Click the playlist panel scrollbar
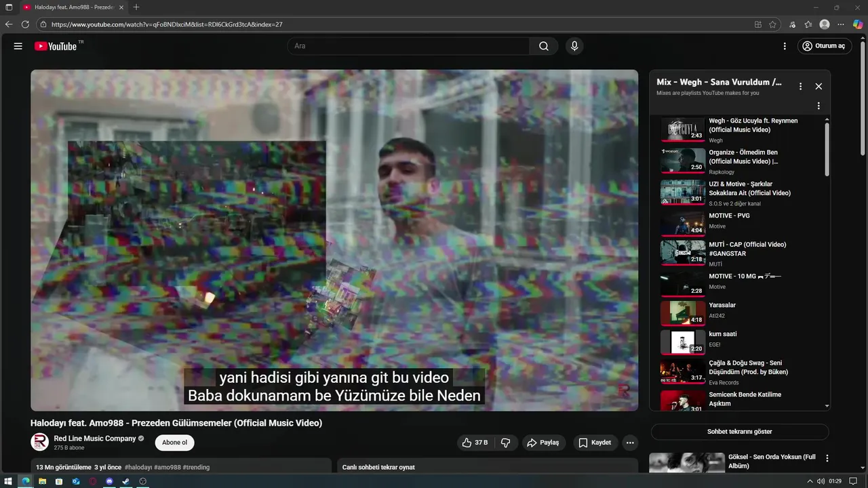Screen dimensions: 868x488 coord(827,149)
